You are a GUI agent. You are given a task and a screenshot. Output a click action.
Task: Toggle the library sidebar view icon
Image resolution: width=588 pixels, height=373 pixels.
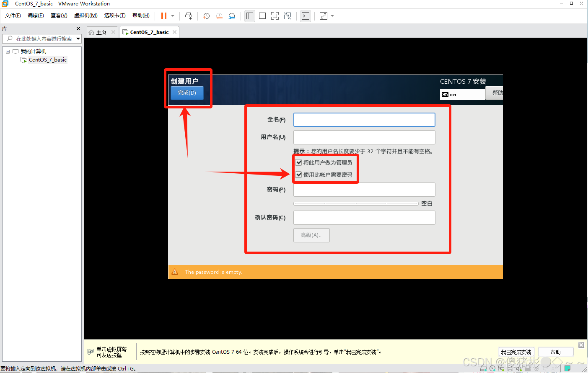(x=250, y=16)
